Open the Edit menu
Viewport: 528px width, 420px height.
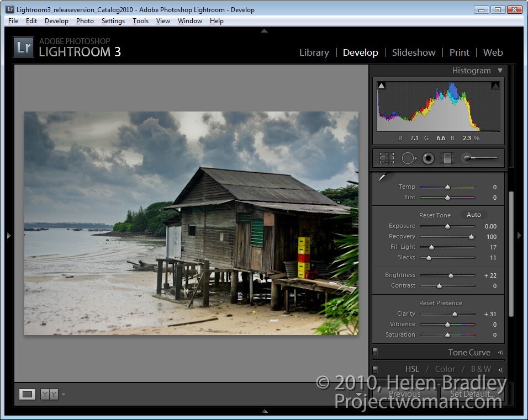(31, 21)
